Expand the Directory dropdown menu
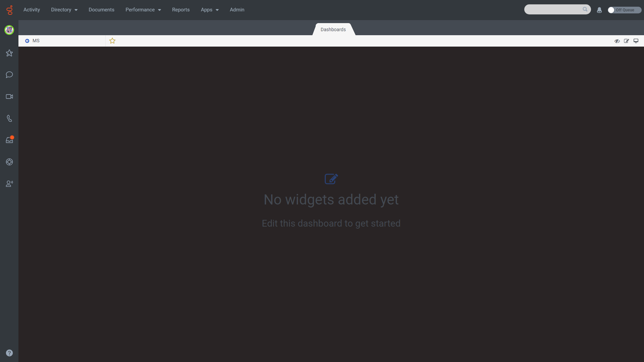The height and width of the screenshot is (362, 644). pyautogui.click(x=64, y=10)
